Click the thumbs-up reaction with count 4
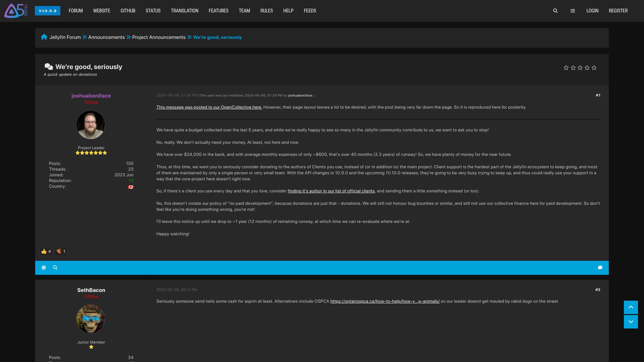644x362 pixels. pyautogui.click(x=46, y=251)
